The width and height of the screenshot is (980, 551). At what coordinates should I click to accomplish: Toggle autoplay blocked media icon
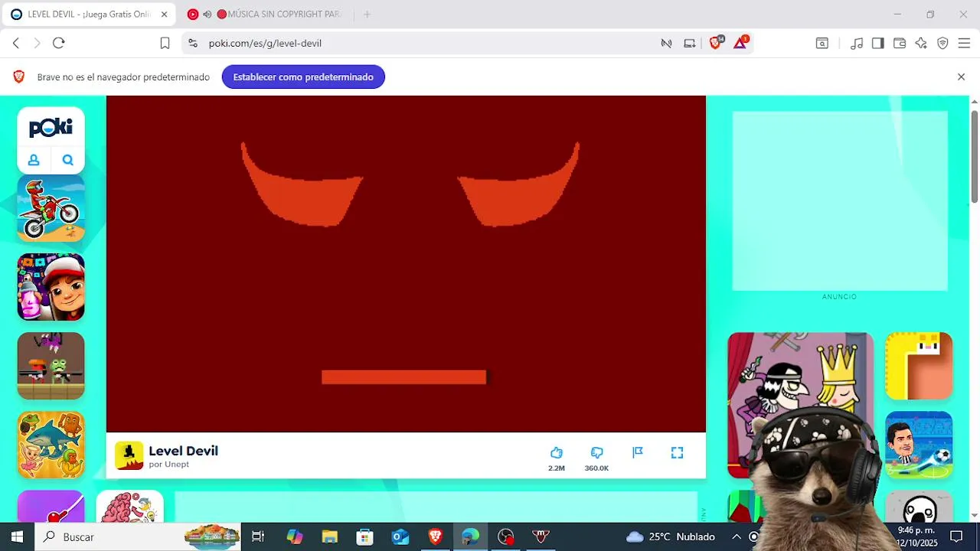click(x=666, y=44)
